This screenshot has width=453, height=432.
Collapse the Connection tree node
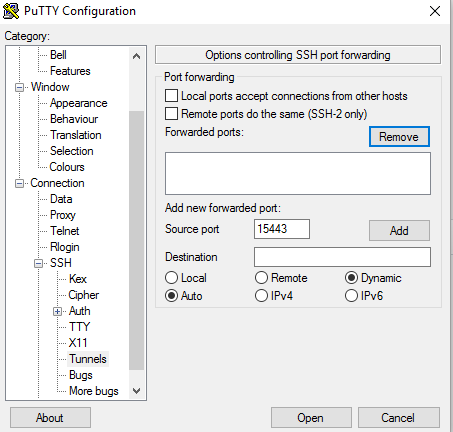tap(20, 183)
